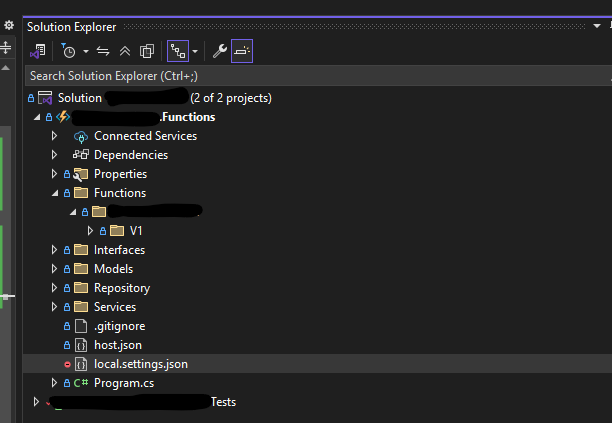Image resolution: width=612 pixels, height=423 pixels.
Task: Expand the Repository folder
Action: click(x=54, y=288)
